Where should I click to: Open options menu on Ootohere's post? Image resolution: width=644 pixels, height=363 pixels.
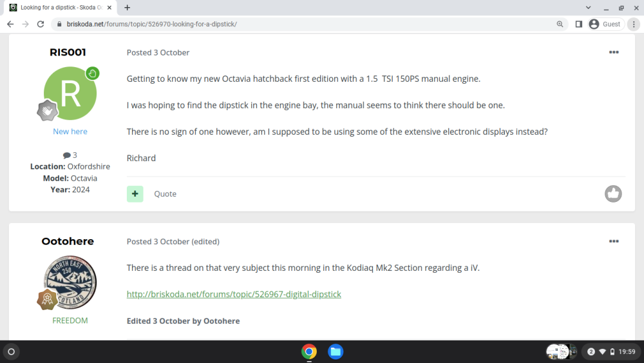point(614,241)
